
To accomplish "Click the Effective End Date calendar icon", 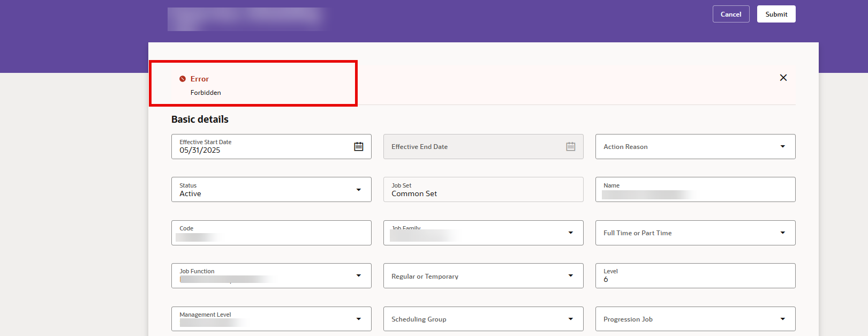I will [x=571, y=146].
